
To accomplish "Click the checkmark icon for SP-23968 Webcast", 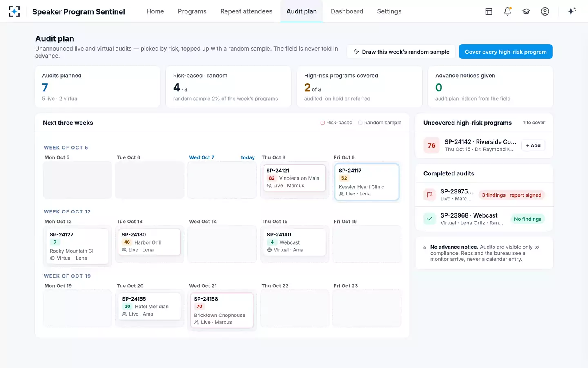I will pyautogui.click(x=430, y=219).
